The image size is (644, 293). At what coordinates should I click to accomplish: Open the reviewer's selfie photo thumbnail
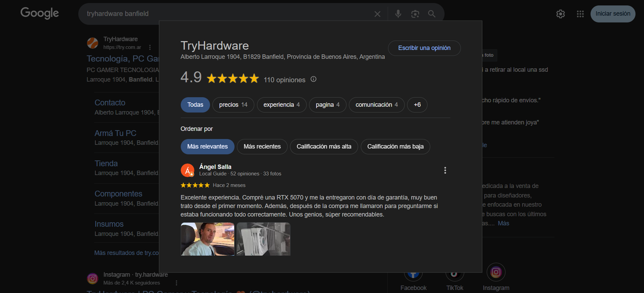click(207, 239)
